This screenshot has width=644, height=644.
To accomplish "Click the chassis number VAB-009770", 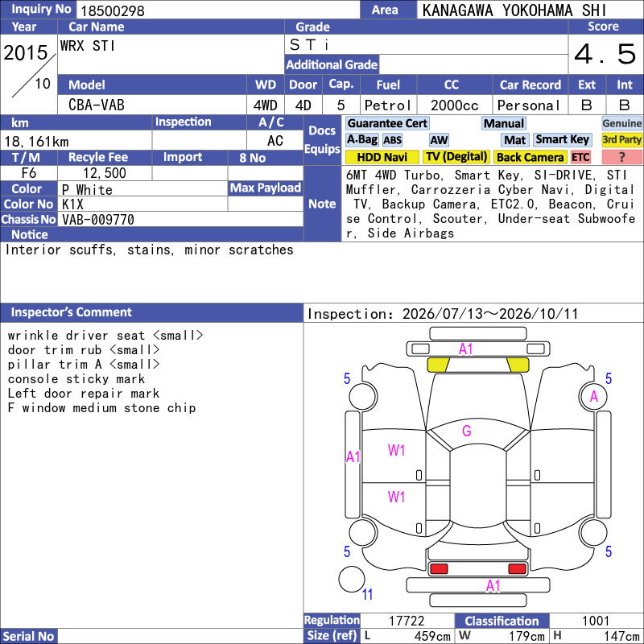I will click(98, 220).
